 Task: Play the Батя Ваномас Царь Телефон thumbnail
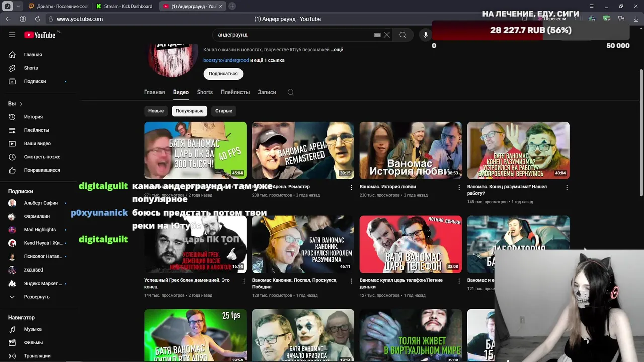tap(411, 244)
